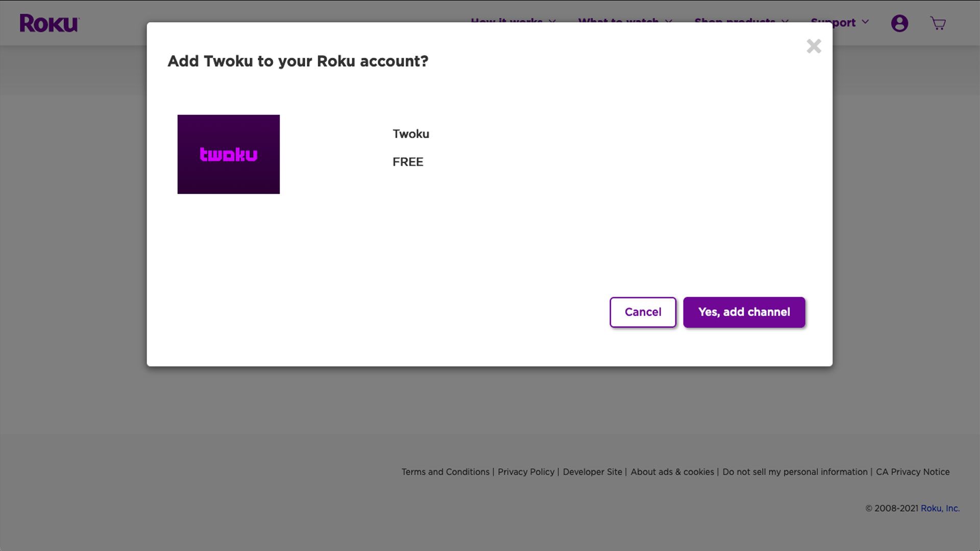Click the Twoku channel name text

pyautogui.click(x=411, y=134)
